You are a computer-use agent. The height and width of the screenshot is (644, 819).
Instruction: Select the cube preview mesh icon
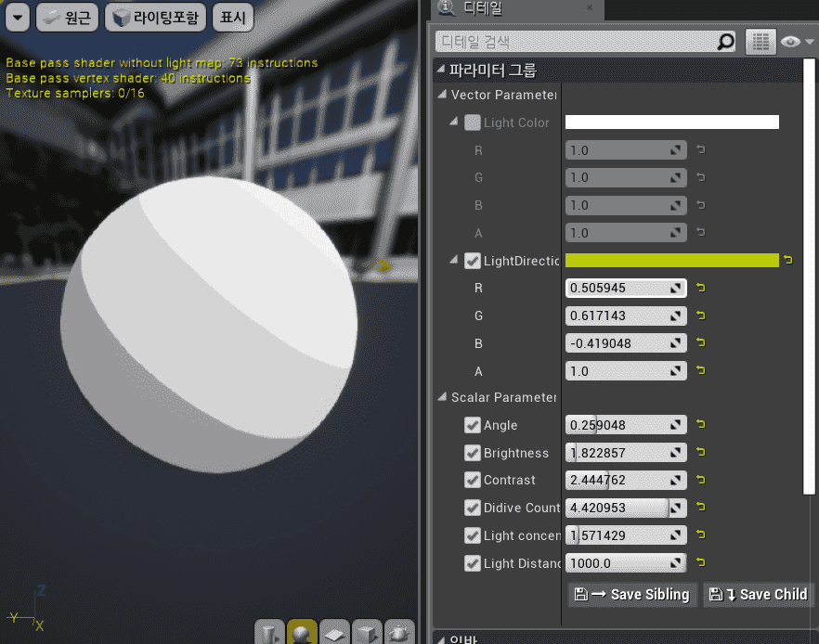pyautogui.click(x=367, y=633)
